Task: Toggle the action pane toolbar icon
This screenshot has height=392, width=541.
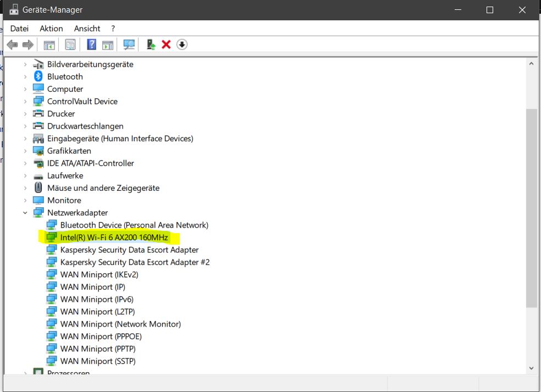Action: point(108,45)
